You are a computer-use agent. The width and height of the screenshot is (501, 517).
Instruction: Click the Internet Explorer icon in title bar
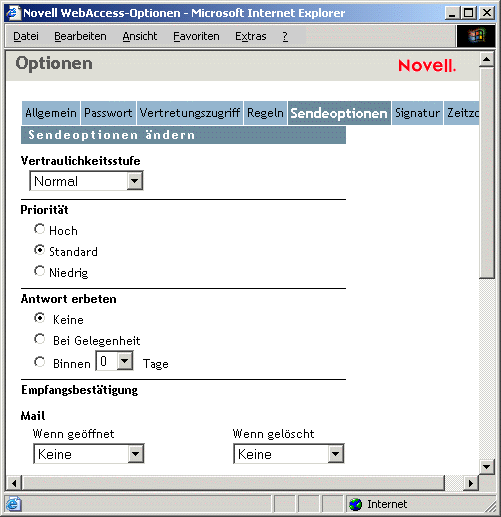(14, 13)
